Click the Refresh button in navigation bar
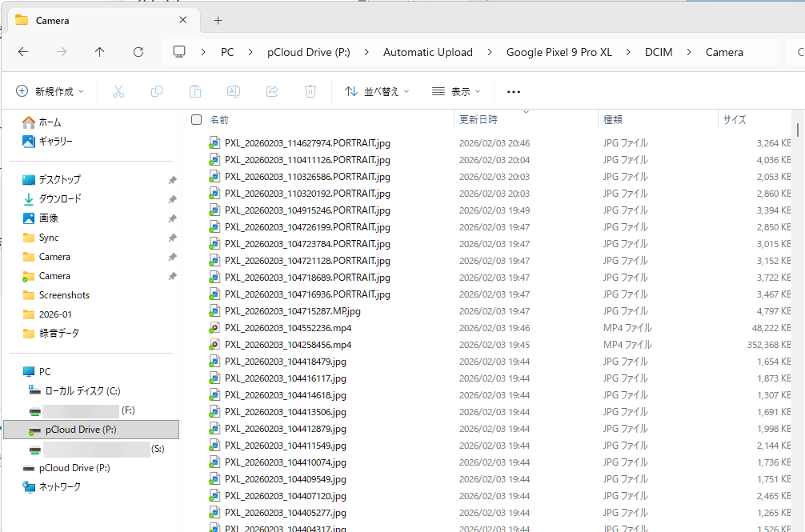 click(138, 52)
